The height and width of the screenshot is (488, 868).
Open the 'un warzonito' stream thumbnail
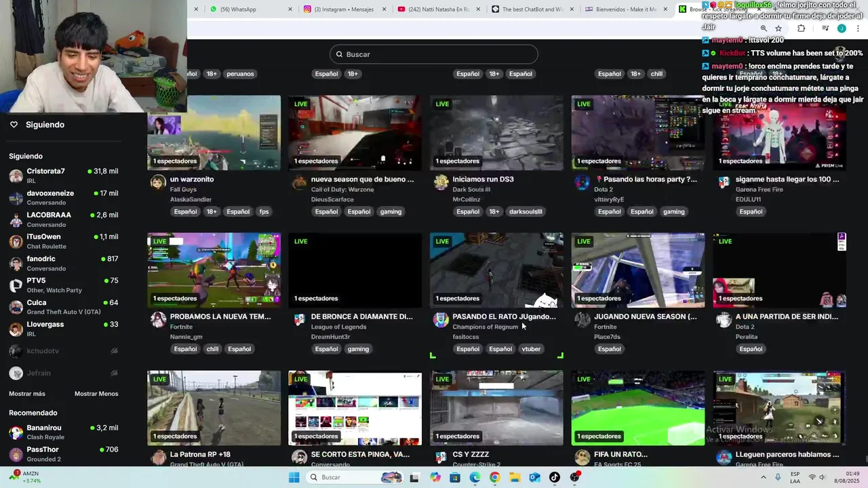click(x=214, y=133)
